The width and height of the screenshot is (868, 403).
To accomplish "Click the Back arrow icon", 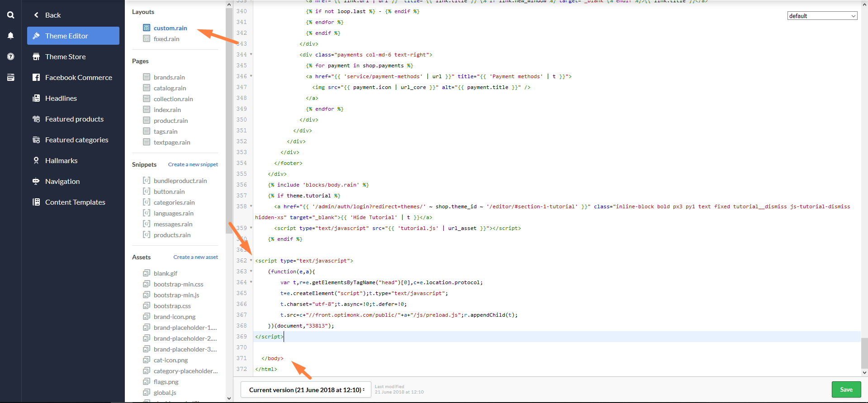I will (36, 15).
